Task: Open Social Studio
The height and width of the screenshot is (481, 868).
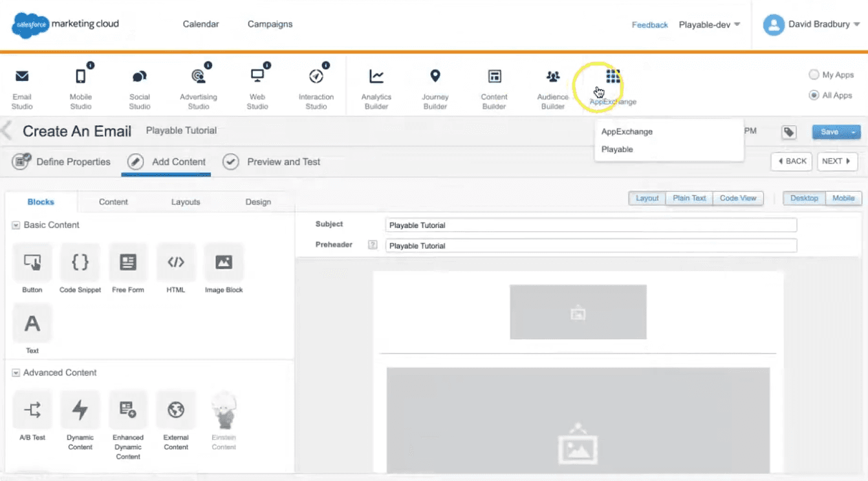Action: 140,88
